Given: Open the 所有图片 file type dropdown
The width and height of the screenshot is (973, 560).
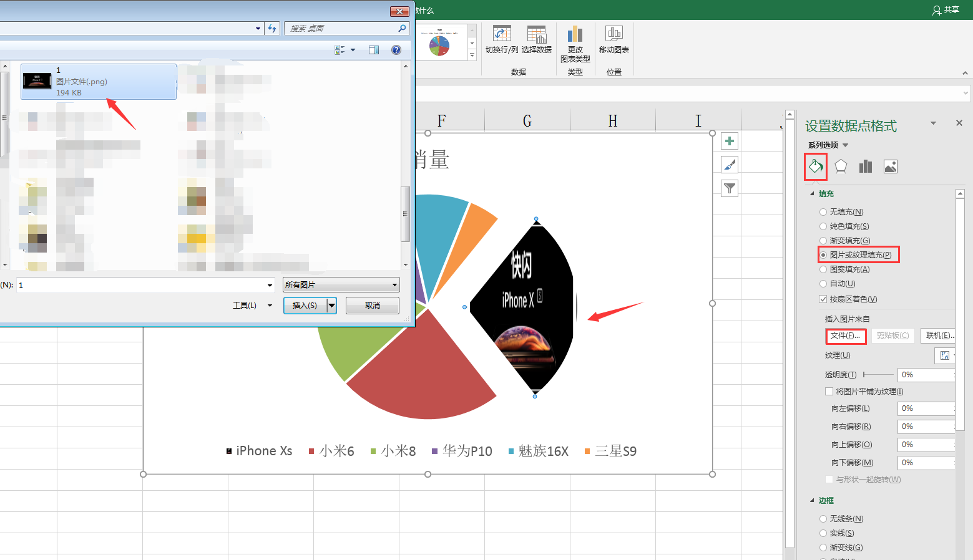Looking at the screenshot, I should point(341,285).
